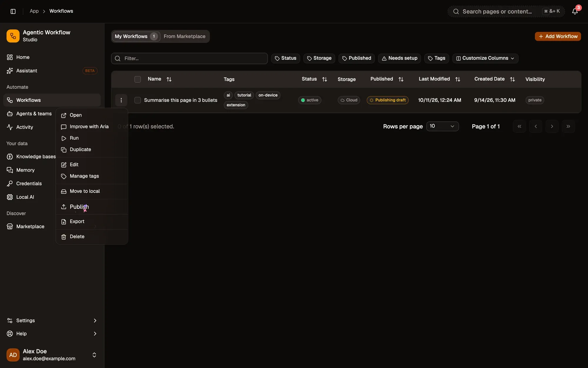This screenshot has height=368, width=588.
Task: Open the Assistant page
Action: click(x=52, y=71)
